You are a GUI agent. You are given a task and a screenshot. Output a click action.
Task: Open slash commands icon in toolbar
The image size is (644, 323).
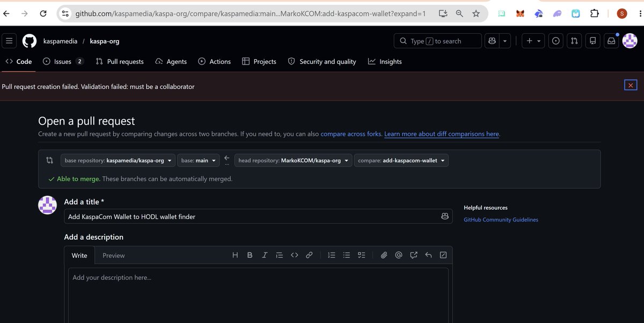[x=443, y=255]
